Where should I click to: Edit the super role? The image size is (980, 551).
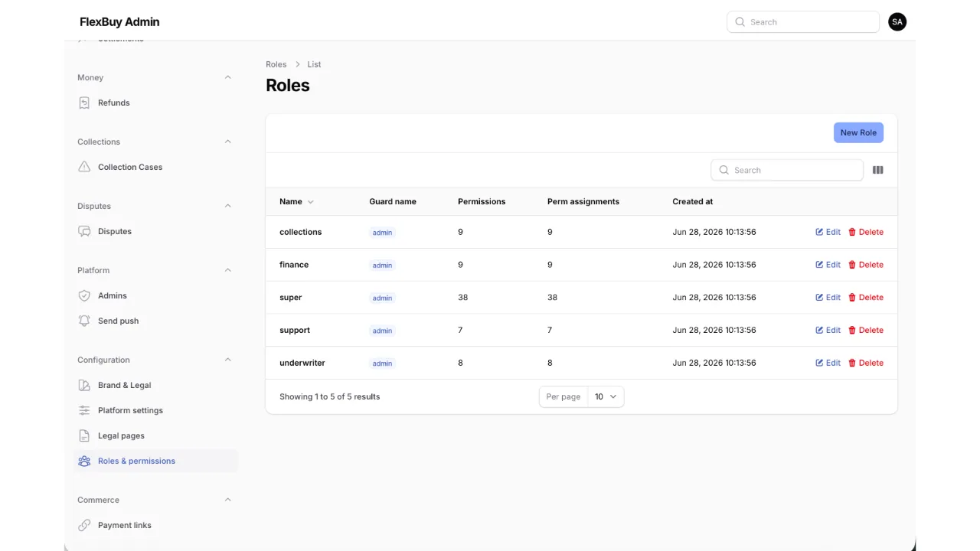point(828,298)
